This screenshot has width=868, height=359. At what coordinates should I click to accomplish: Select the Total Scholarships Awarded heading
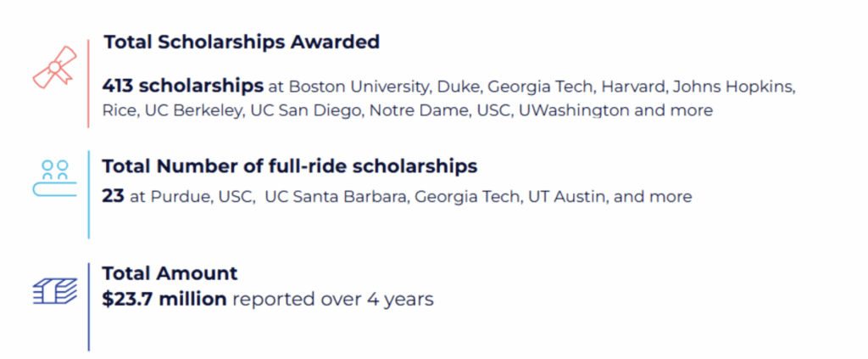[x=242, y=42]
